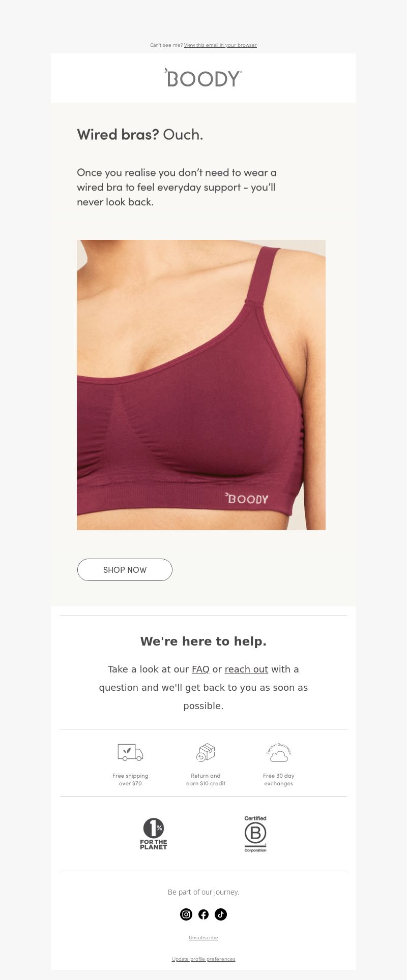The image size is (407, 980).
Task: Click the burgundy bra product image
Action: coord(201,385)
